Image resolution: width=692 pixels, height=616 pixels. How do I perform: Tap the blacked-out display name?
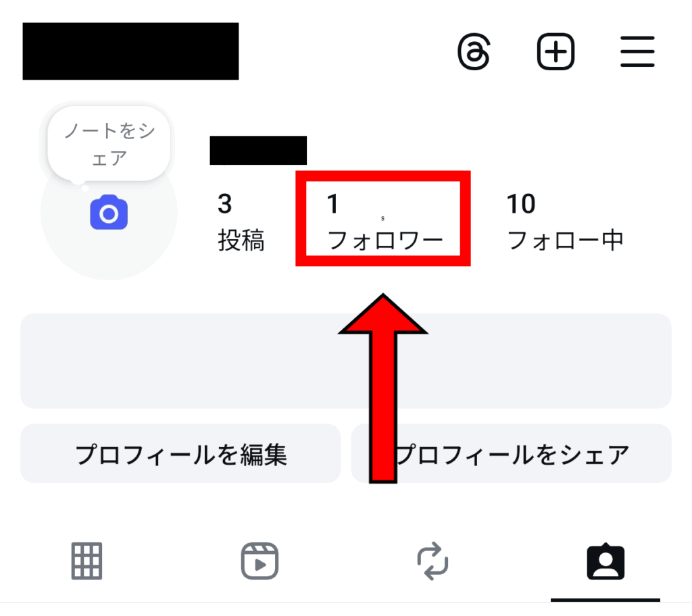point(258,151)
